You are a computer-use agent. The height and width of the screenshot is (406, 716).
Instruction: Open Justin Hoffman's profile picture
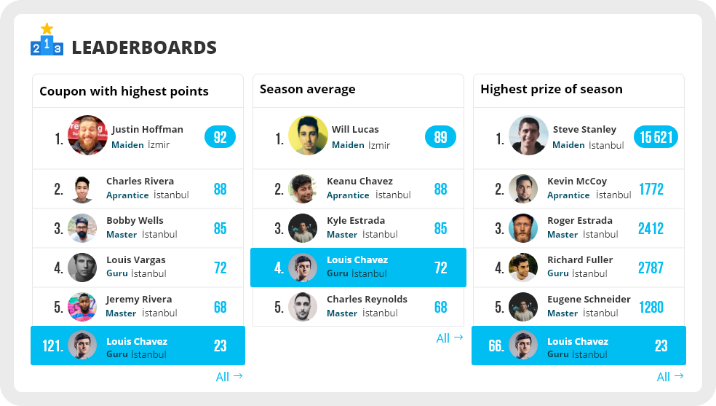coord(87,136)
